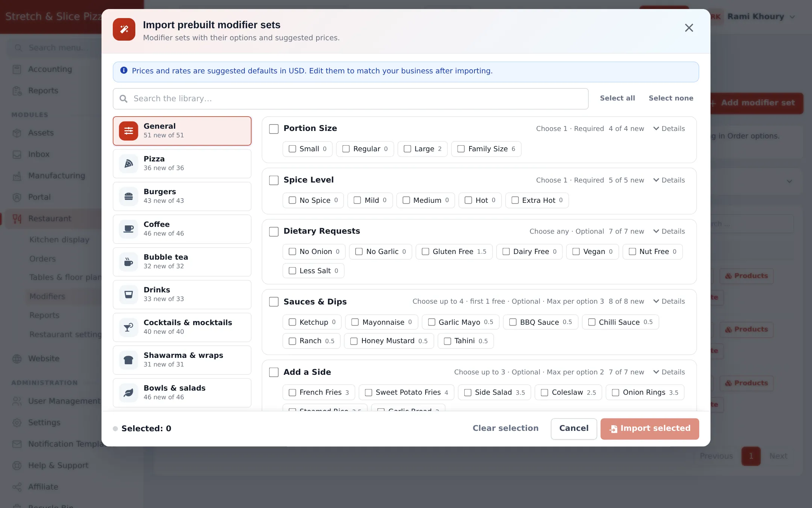Click the Import selected button

650,429
